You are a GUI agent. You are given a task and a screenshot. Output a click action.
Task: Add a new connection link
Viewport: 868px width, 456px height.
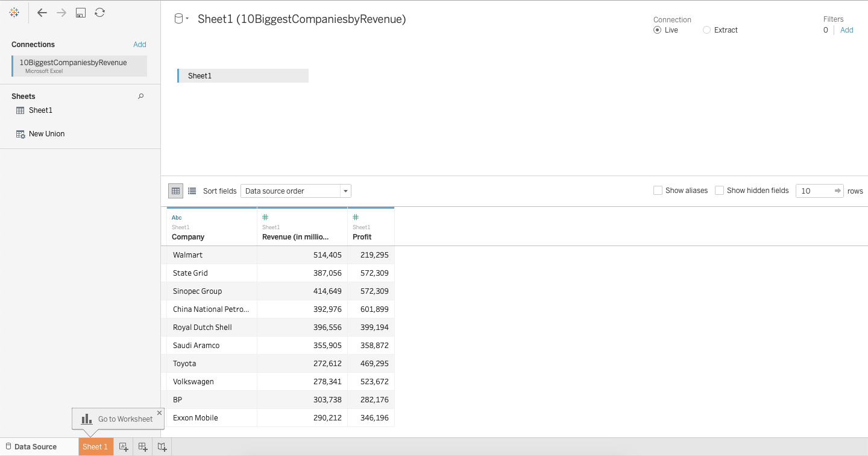tap(140, 45)
